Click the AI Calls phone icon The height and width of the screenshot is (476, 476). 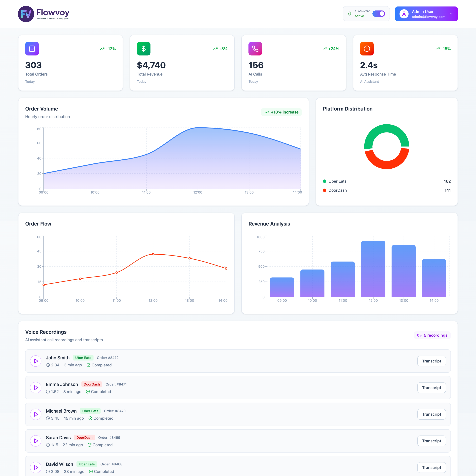click(255, 49)
